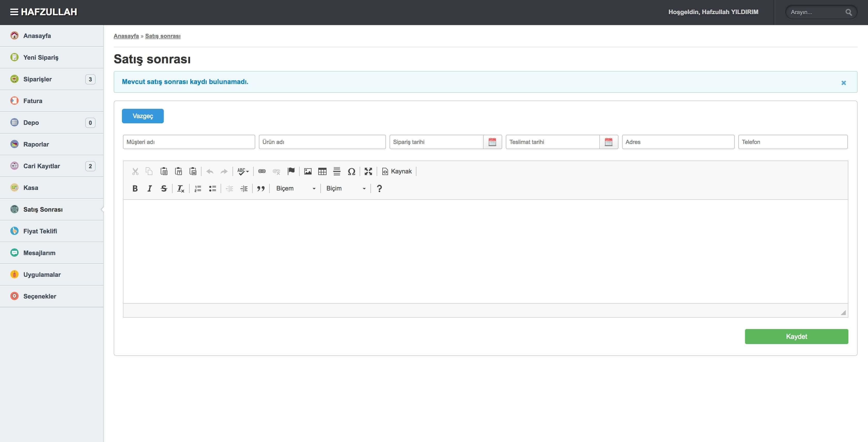868x442 pixels.
Task: Maximize the editor with fullscreen icon
Action: point(368,171)
